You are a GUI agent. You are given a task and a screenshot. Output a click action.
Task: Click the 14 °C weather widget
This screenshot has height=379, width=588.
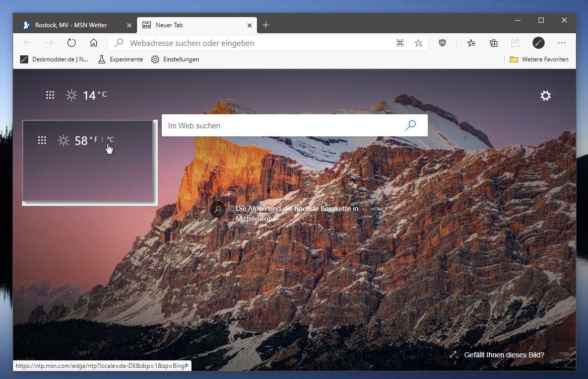tap(87, 95)
